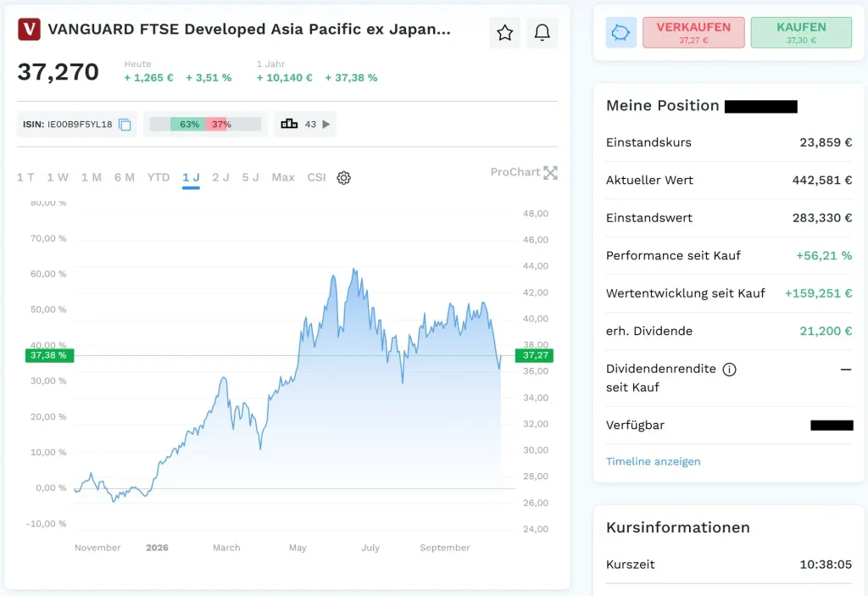Switch chart to 6 M range
This screenshot has width=868, height=596.
pos(125,177)
